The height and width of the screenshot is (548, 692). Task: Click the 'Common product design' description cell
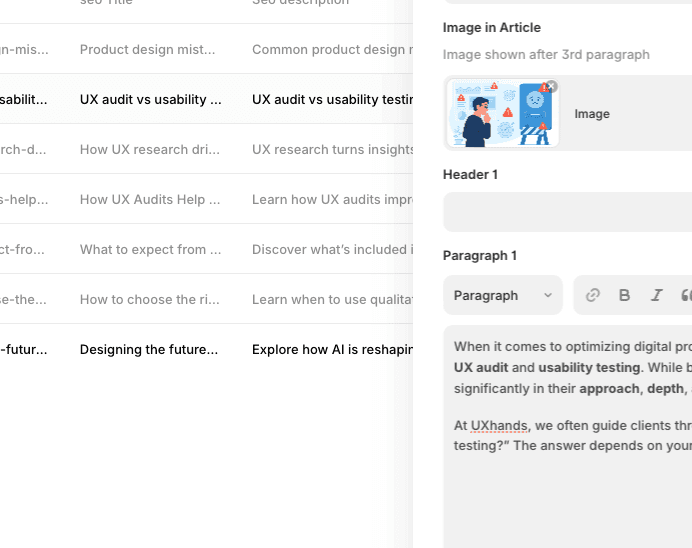pos(332,50)
